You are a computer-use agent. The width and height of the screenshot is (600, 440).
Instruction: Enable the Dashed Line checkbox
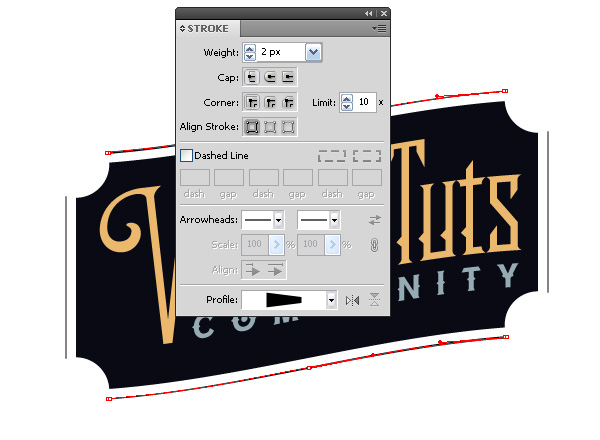coord(186,155)
